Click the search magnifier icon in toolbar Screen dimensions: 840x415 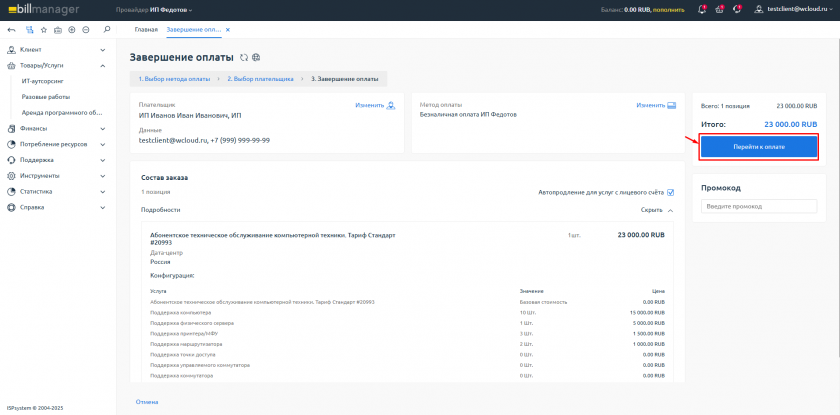click(x=107, y=29)
